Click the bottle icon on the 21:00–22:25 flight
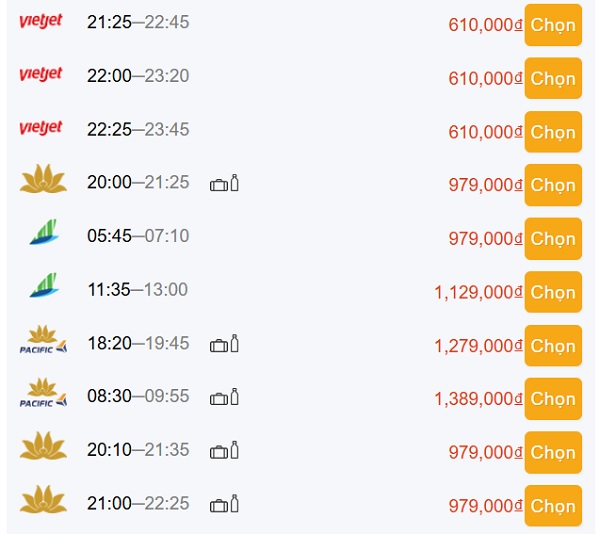This screenshot has width=600, height=534. (235, 503)
